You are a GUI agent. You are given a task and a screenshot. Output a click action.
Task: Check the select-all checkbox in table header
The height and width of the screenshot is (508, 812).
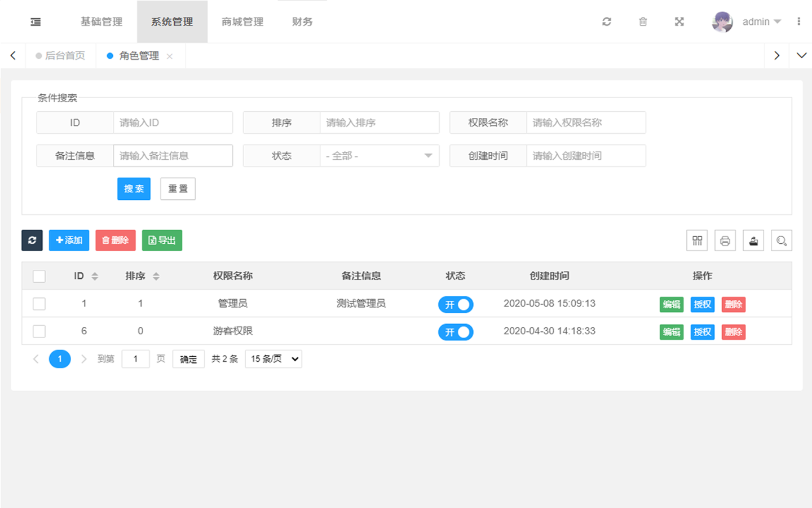click(39, 276)
